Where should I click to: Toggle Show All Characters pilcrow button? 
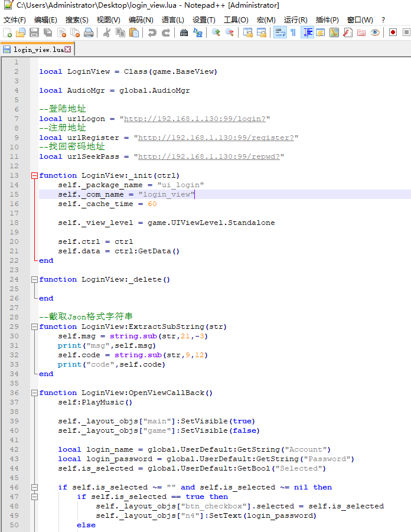pyautogui.click(x=293, y=32)
